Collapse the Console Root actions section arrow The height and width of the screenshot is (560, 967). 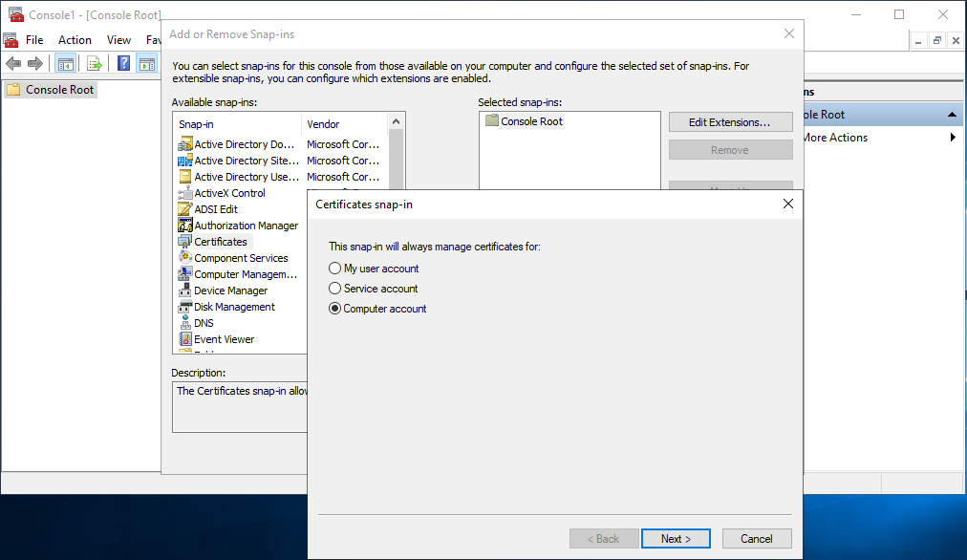click(x=952, y=115)
